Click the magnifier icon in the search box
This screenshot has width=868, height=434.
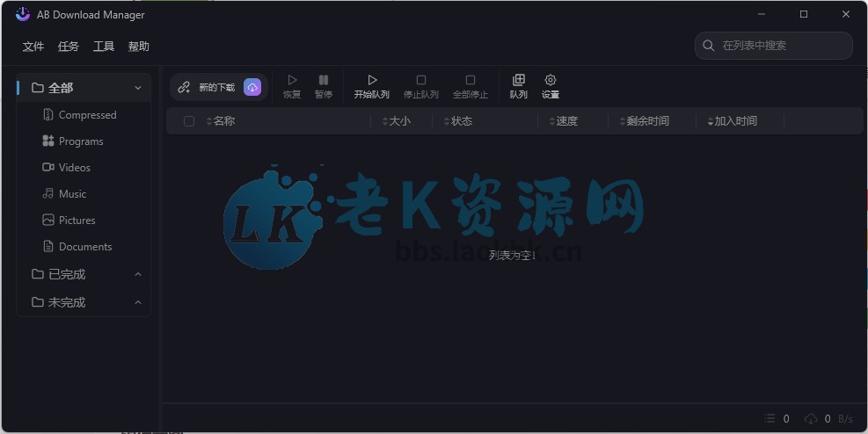708,46
